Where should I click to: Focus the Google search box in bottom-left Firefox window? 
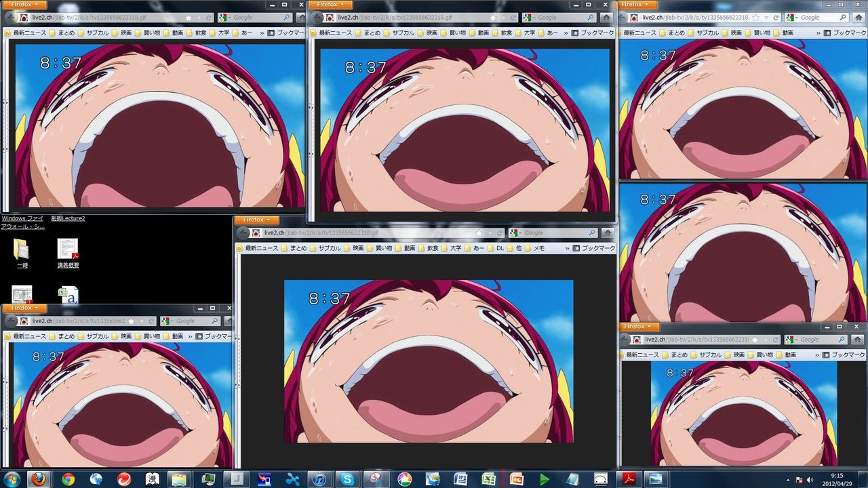click(x=189, y=321)
